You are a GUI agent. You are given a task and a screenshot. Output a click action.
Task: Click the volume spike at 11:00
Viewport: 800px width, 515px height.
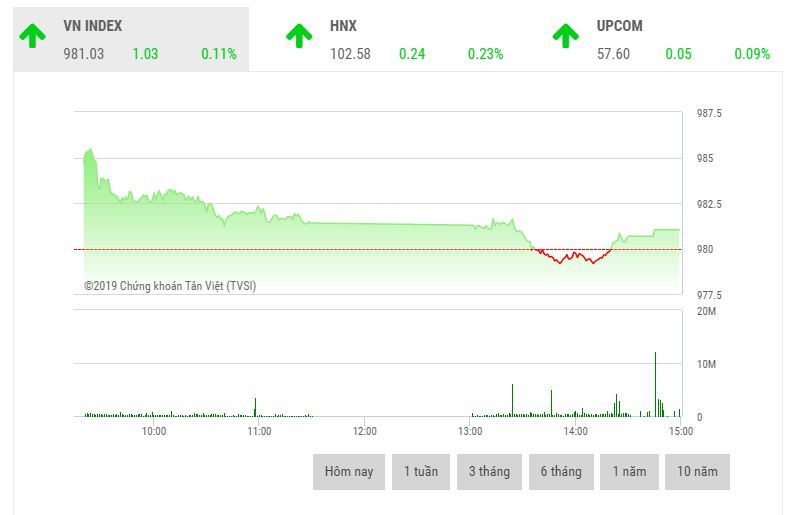pyautogui.click(x=255, y=407)
